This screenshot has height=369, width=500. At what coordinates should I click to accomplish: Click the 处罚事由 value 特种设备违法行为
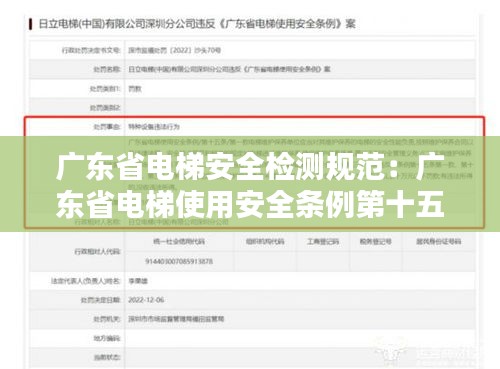point(154,127)
